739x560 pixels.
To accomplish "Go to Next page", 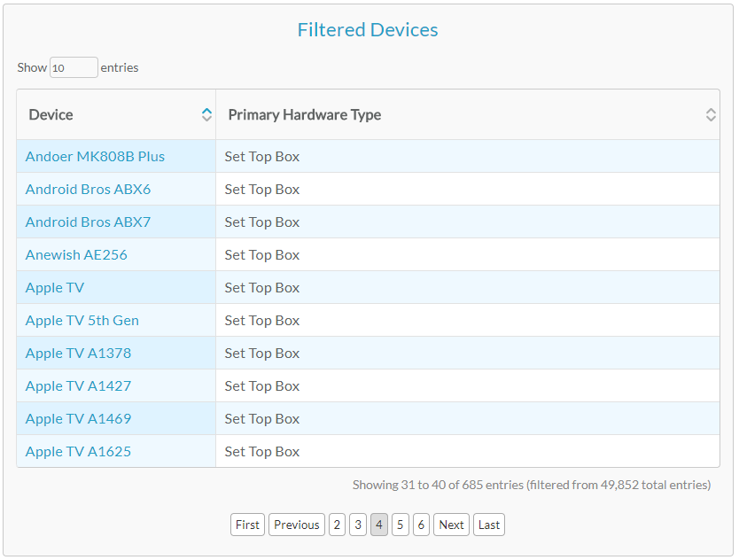I will pyautogui.click(x=452, y=525).
